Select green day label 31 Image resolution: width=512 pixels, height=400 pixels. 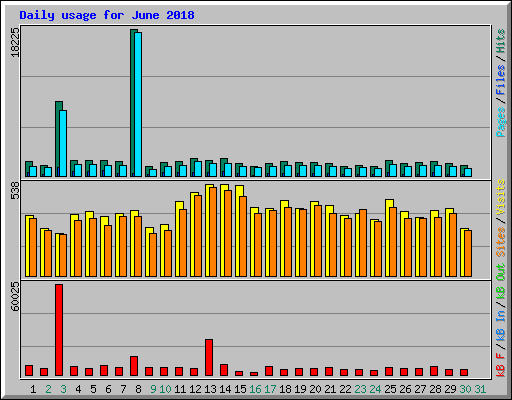pyautogui.click(x=480, y=389)
